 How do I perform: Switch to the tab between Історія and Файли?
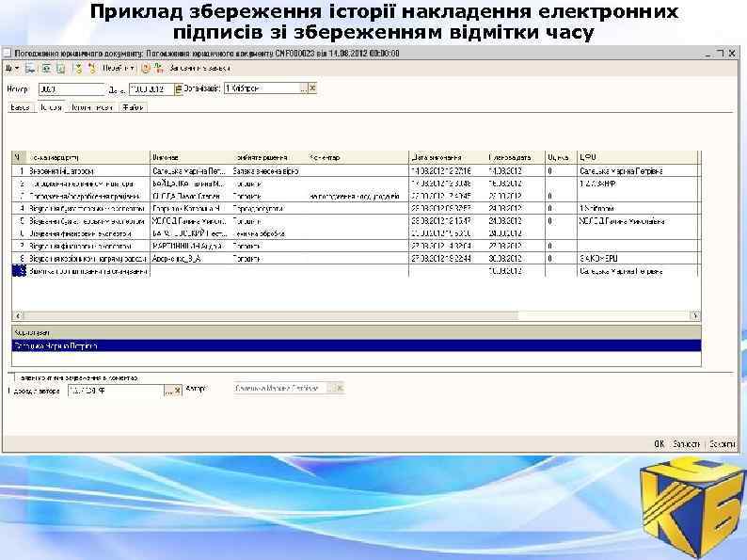click(92, 107)
